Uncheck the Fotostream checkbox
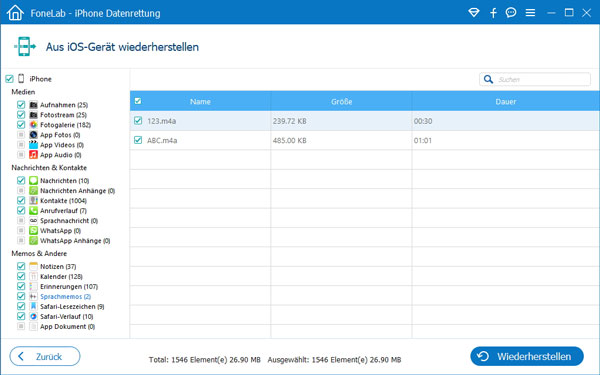600x375 pixels. tap(21, 114)
